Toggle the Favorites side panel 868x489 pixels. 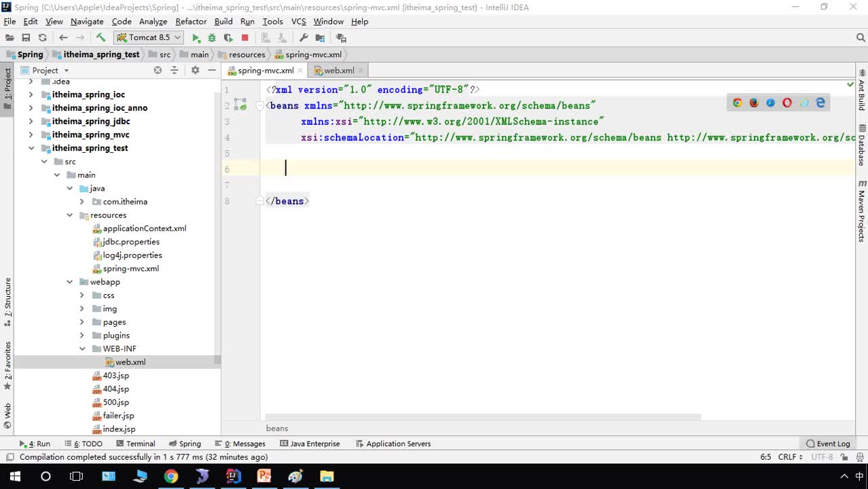7,365
